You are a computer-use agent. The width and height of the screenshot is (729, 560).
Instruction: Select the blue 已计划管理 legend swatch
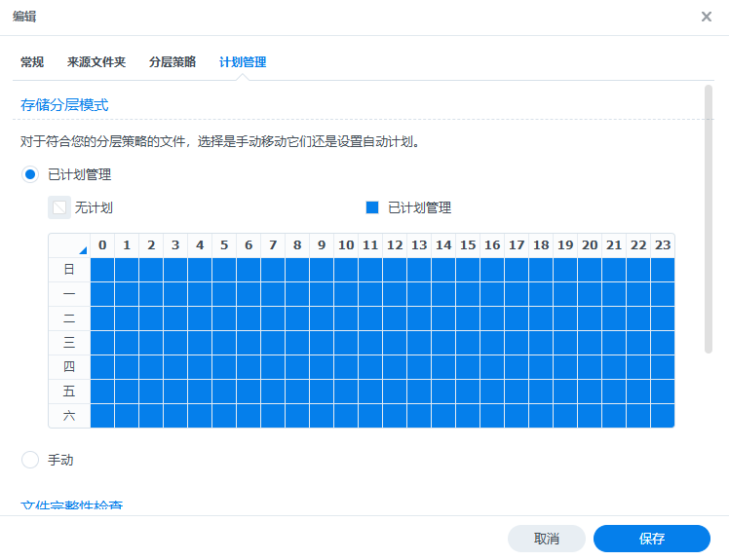371,207
